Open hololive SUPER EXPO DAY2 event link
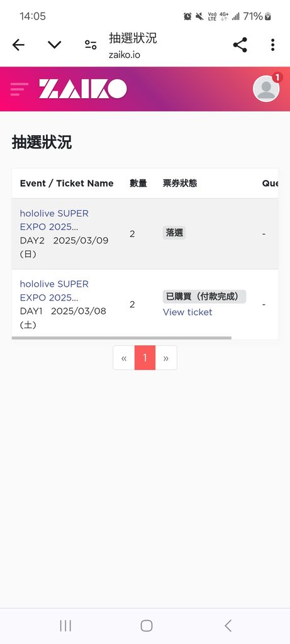This screenshot has width=290, height=644. tap(54, 220)
